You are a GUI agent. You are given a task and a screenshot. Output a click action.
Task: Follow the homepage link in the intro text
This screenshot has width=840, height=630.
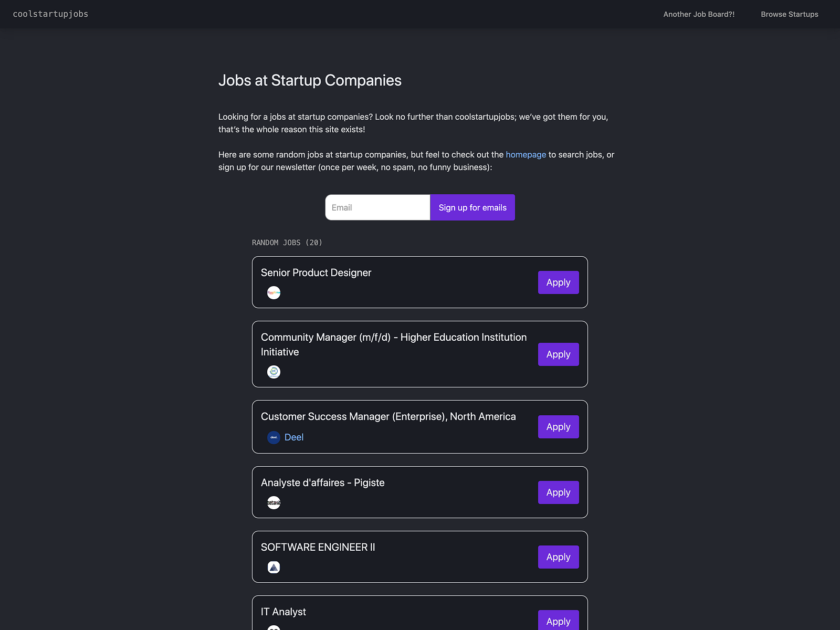[526, 155]
